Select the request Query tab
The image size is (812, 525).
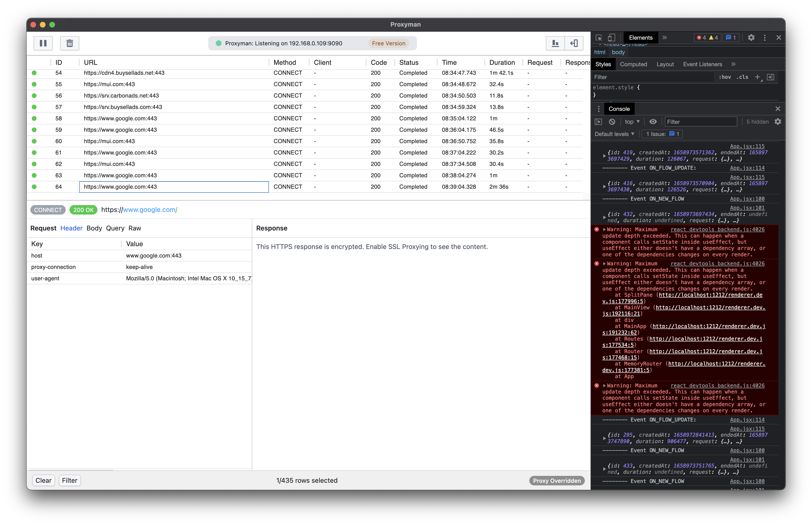click(115, 228)
